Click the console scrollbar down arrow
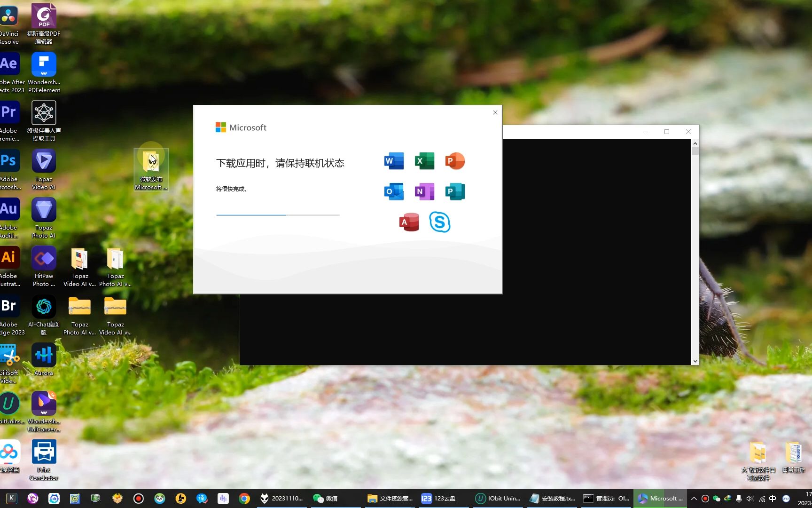 pyautogui.click(x=695, y=361)
